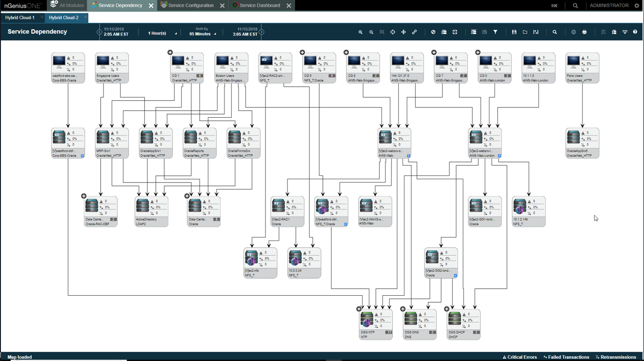Screen dimensions: 644x361
Task: Select the ActiveDirectory LDAP2 server node
Action: click(x=151, y=210)
